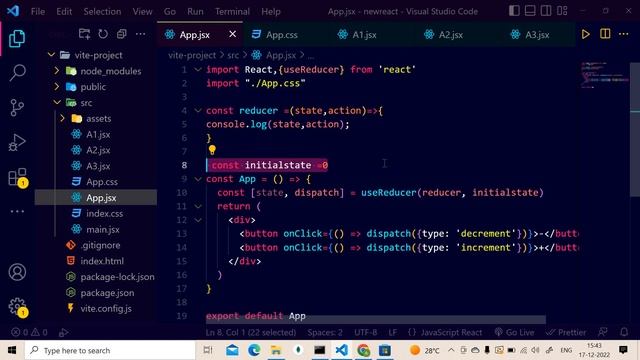Open the Source Control view
The image size is (640, 360).
17,108
